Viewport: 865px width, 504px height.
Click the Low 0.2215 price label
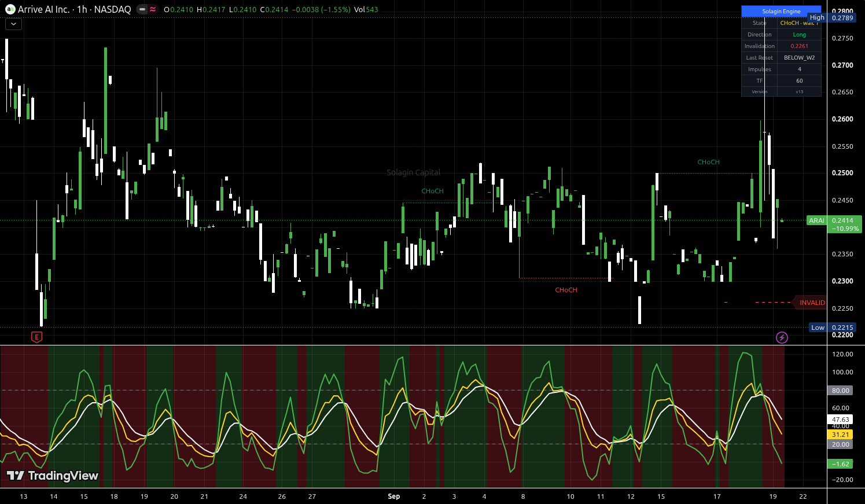(x=832, y=328)
